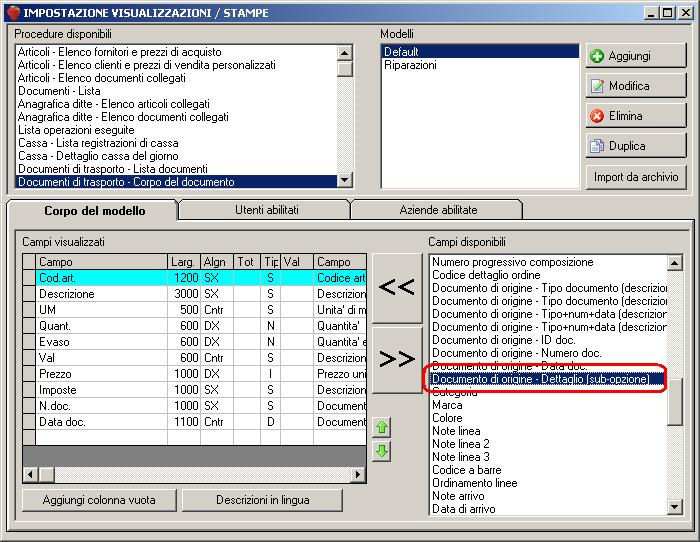Click the green plus icon on Aggiungi
The image size is (700, 542).
597,56
